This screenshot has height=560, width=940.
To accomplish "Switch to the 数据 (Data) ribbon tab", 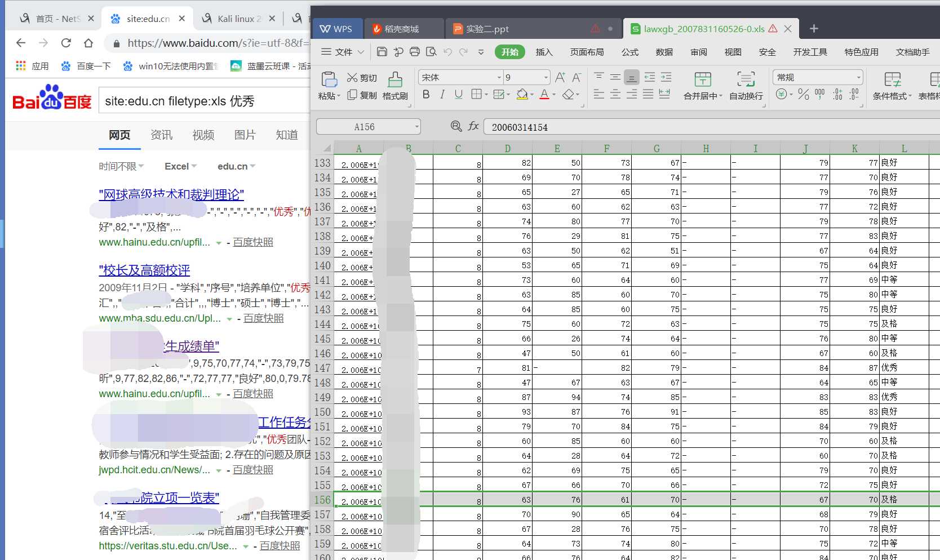I will [664, 52].
